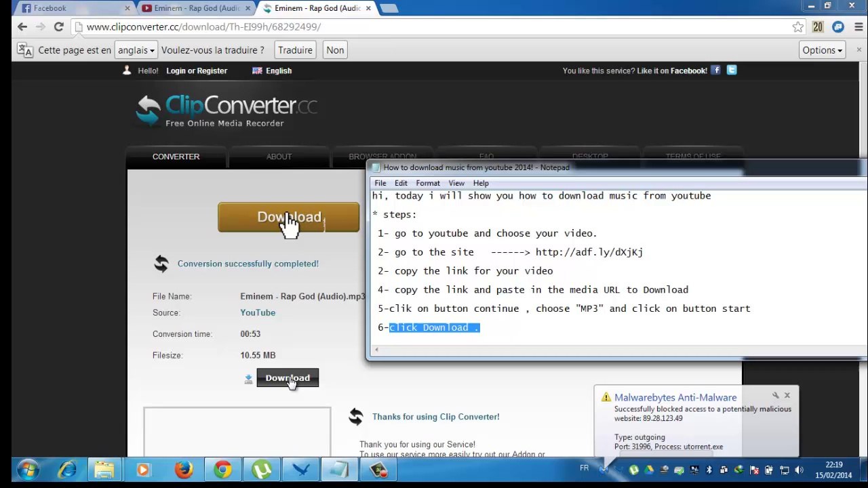Click the Bluetooth icon in system tray
This screenshot has height=488, width=868.
709,470
